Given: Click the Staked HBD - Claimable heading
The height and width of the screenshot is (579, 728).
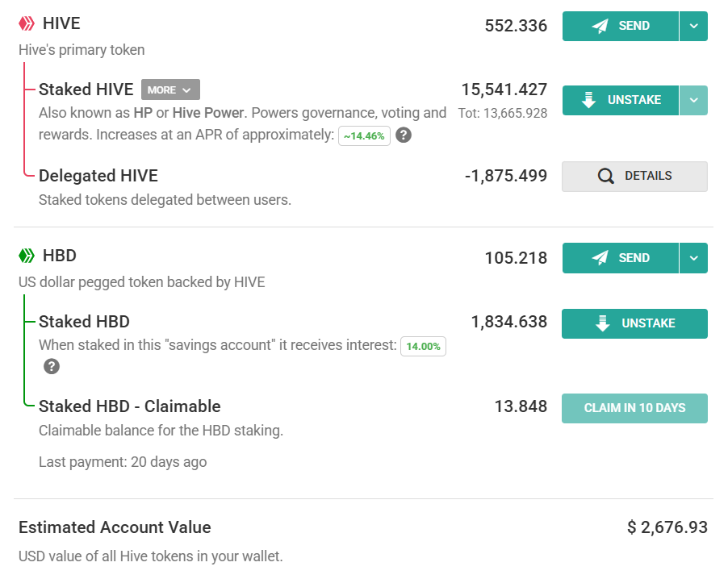Looking at the screenshot, I should point(129,406).
